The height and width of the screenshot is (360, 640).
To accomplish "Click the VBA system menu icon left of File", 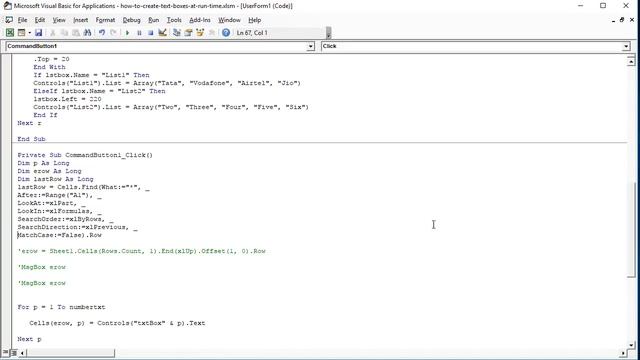I will [x=9, y=20].
